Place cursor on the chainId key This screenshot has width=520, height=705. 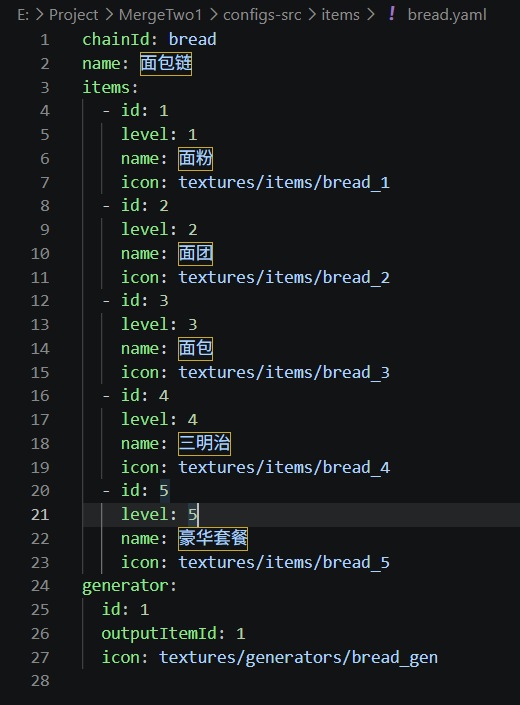116,39
